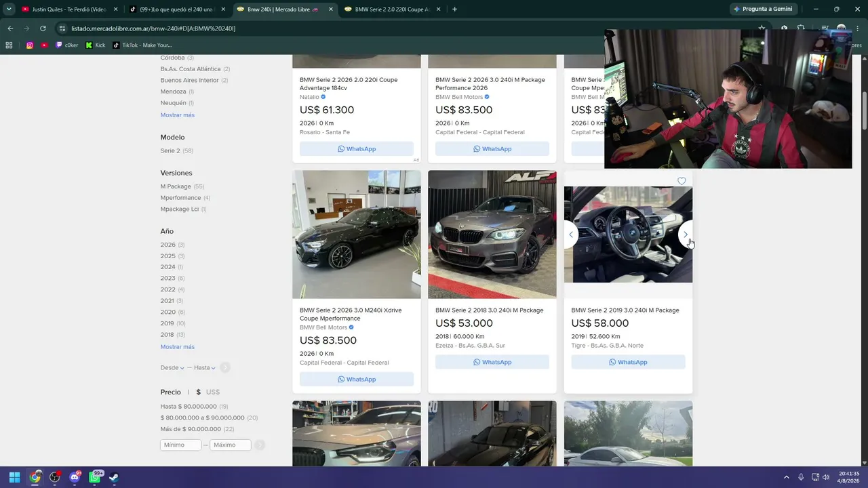The image size is (868, 488).
Task: Click WhatsApp button for 2019 240i US$ 58.000
Action: click(628, 363)
